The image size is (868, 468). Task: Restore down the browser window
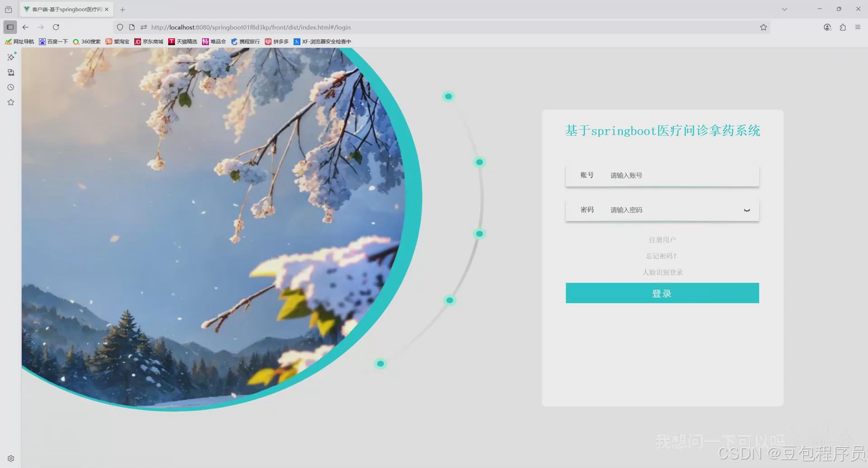coord(839,9)
